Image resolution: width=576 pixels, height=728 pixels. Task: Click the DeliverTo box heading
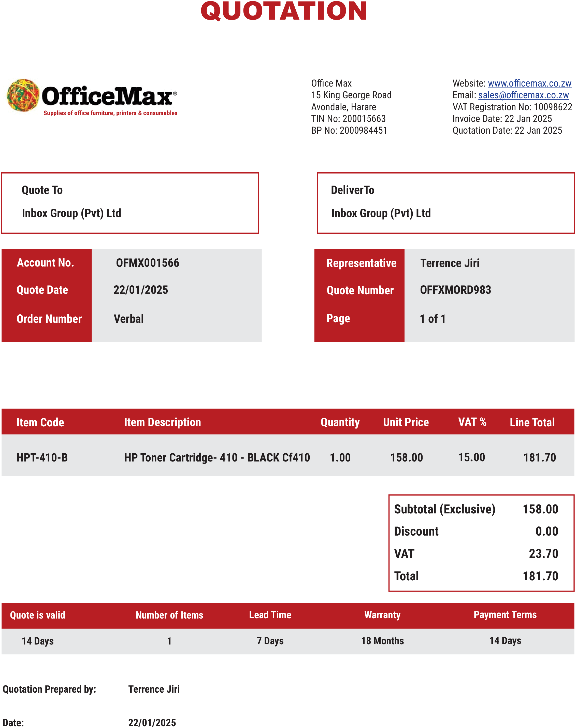(352, 190)
